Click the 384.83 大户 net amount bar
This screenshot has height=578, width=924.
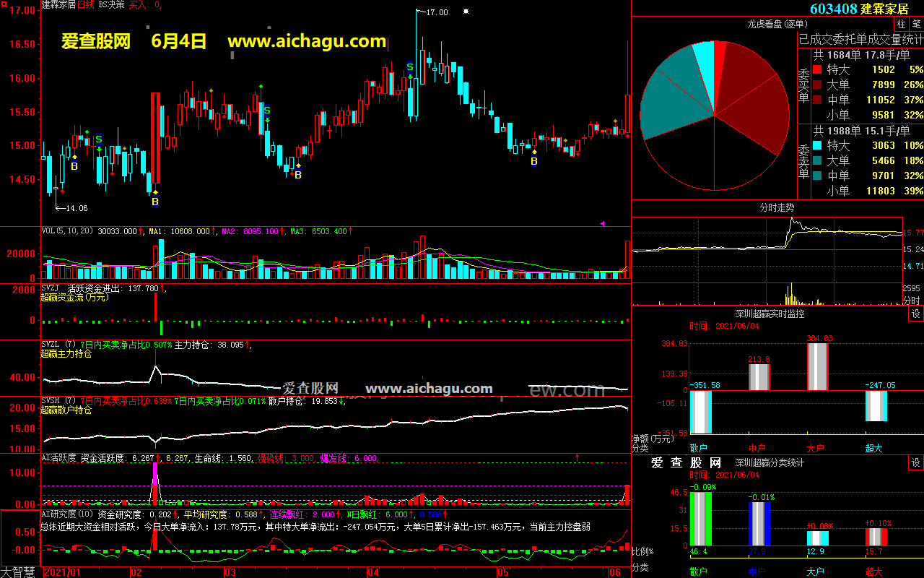coord(818,367)
